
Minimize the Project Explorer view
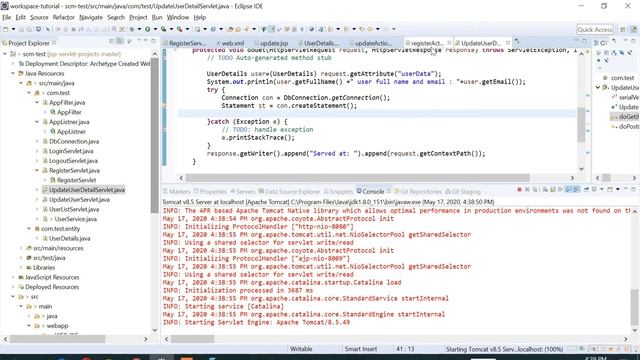[146, 41]
